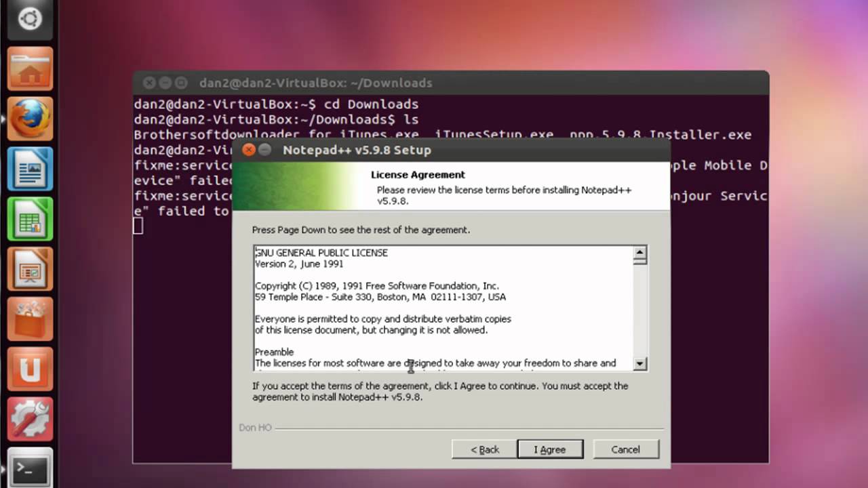Click the 'Preamble' line in license
Viewport: 868px width, 488px height.
274,352
